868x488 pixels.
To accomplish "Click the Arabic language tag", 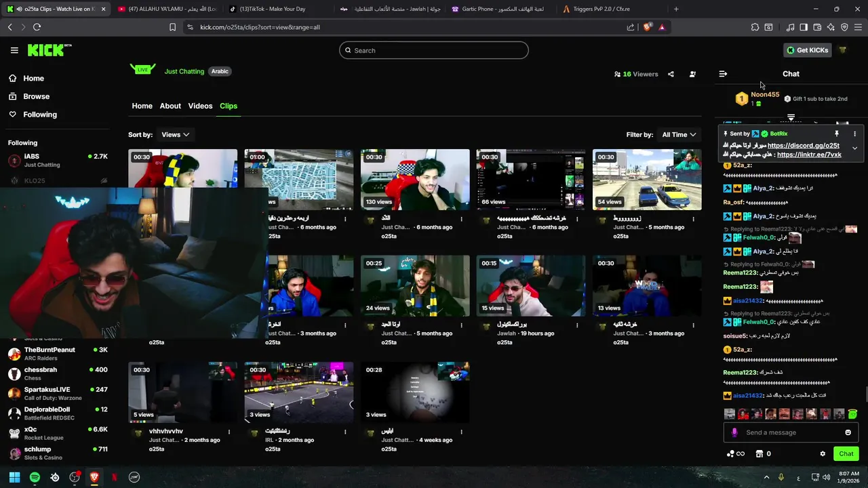I will click(x=220, y=71).
